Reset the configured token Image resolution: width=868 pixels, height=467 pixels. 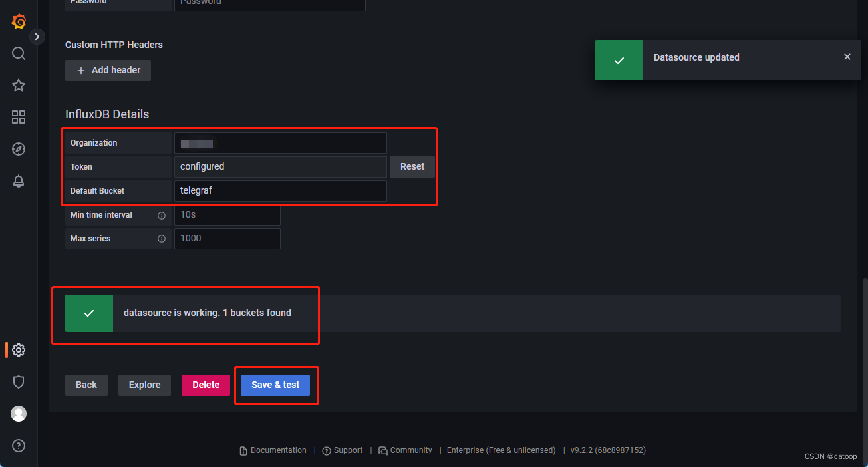412,166
